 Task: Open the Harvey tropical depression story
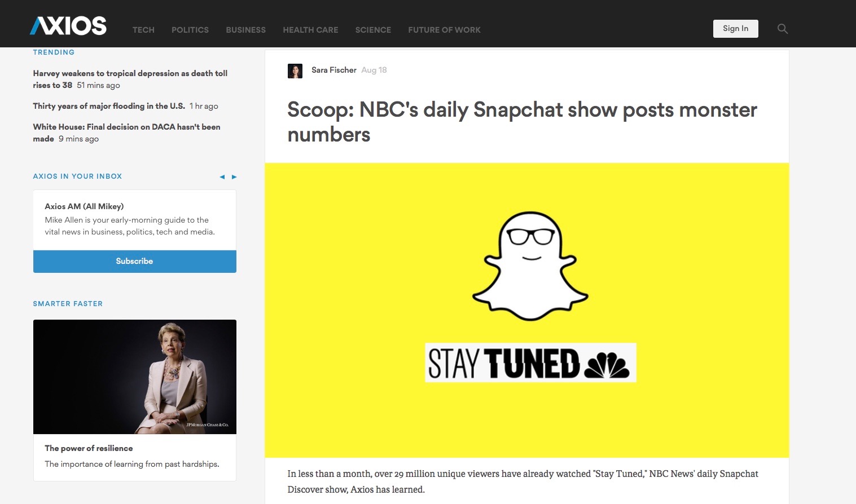(x=130, y=79)
